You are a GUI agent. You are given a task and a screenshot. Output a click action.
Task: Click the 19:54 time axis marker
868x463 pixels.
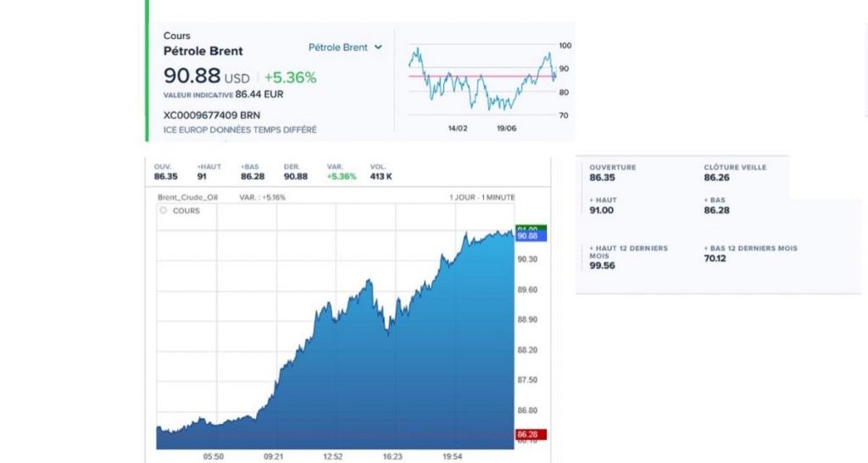pos(453,457)
